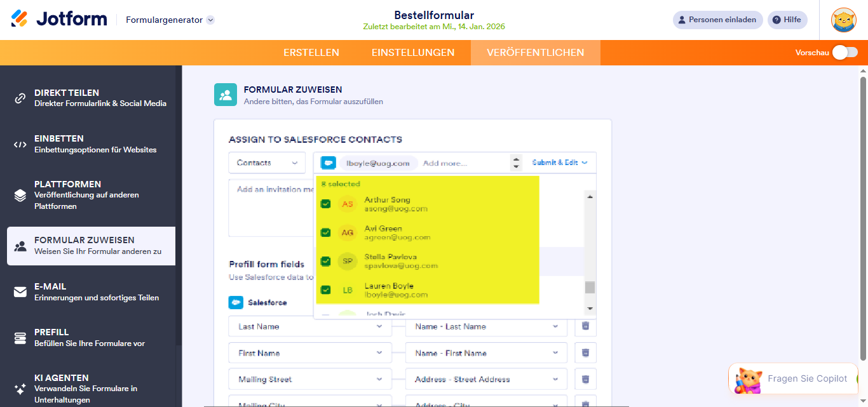This screenshot has height=407, width=868.
Task: Click Avi Green's AG avatar
Action: pos(348,232)
